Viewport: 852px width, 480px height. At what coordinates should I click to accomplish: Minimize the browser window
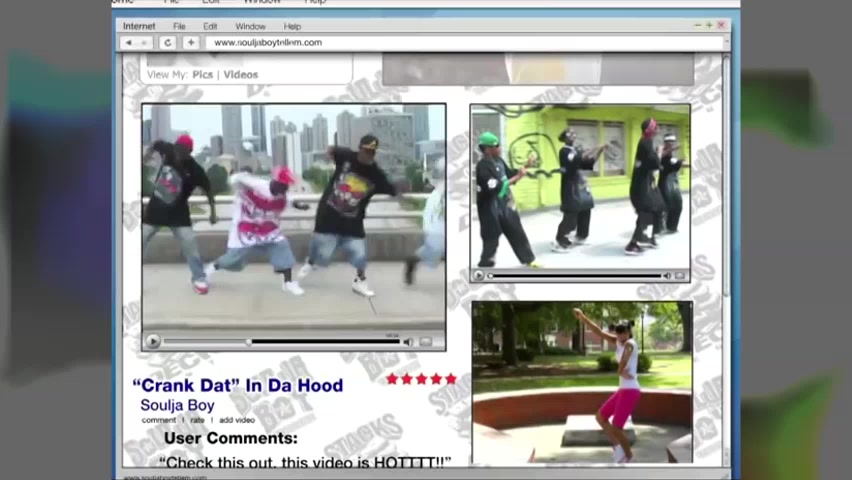click(x=698, y=25)
